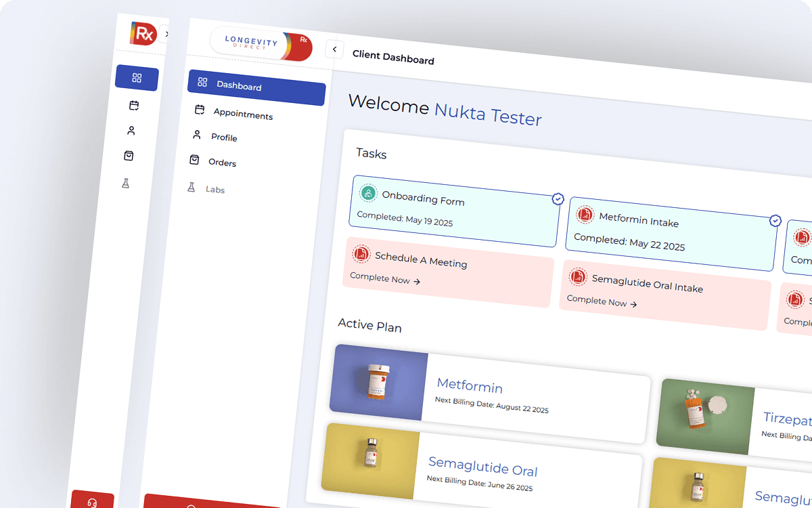This screenshot has width=812, height=508.
Task: Open the Semaglutide Oral plan name
Action: 482,468
